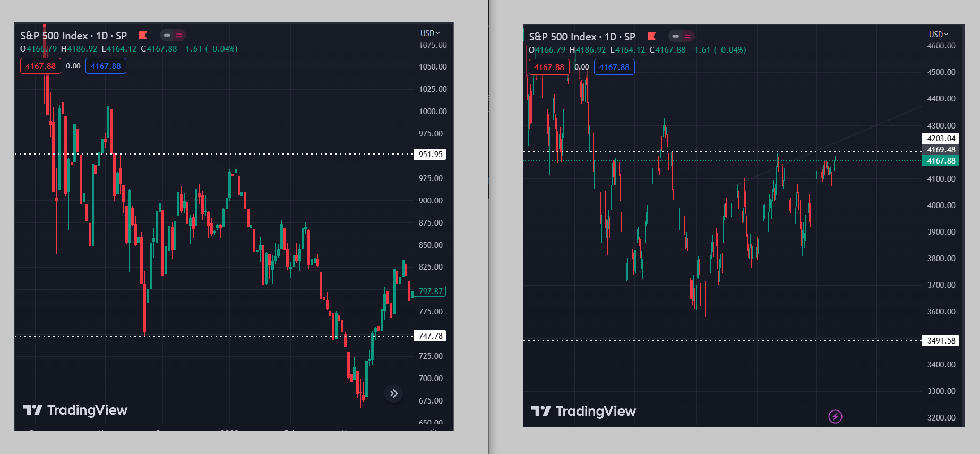Click the red 4167.88 sell button, left chart

coord(40,66)
